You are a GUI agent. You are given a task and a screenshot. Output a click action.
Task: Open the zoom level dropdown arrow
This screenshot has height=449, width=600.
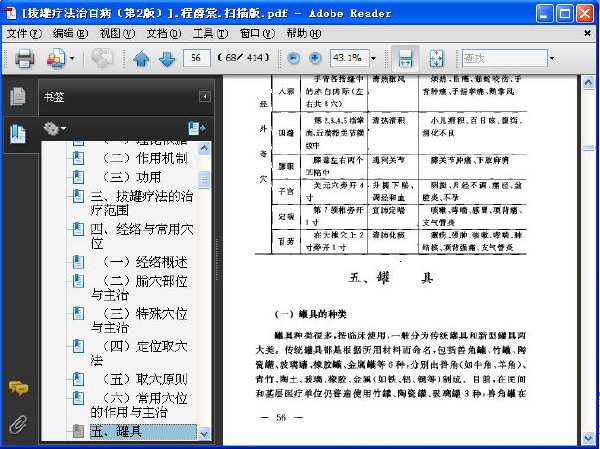tap(373, 58)
